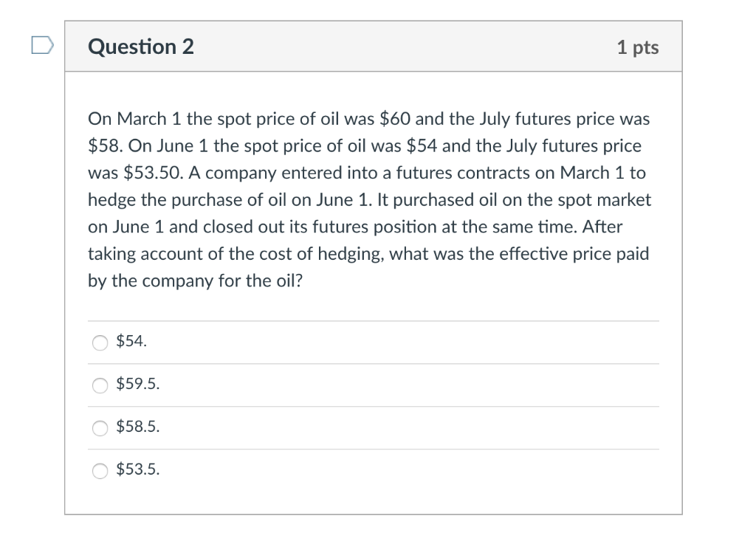
Task: Select the radio button for $54
Action: (x=100, y=343)
